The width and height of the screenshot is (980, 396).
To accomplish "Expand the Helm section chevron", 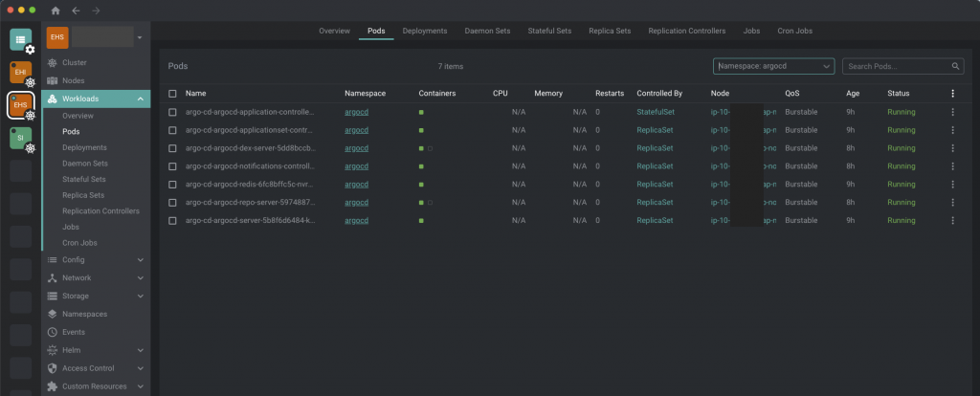I will click(140, 350).
